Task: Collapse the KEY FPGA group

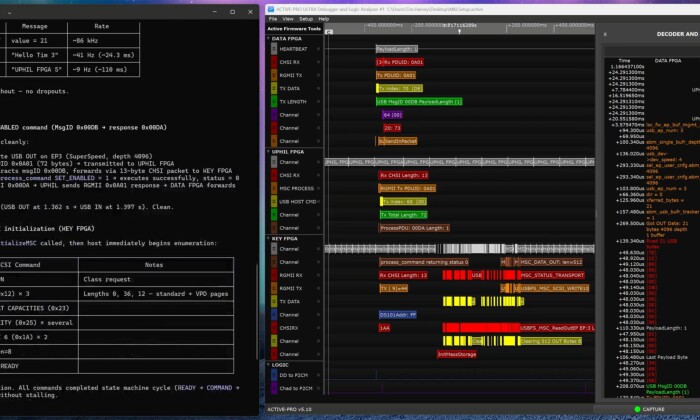Action: pyautogui.click(x=268, y=239)
